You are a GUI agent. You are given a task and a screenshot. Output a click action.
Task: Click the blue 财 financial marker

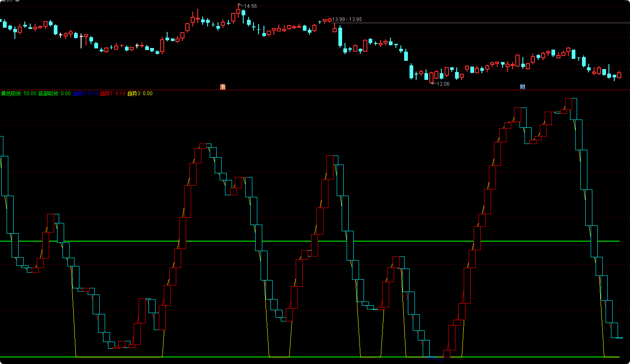[522, 87]
